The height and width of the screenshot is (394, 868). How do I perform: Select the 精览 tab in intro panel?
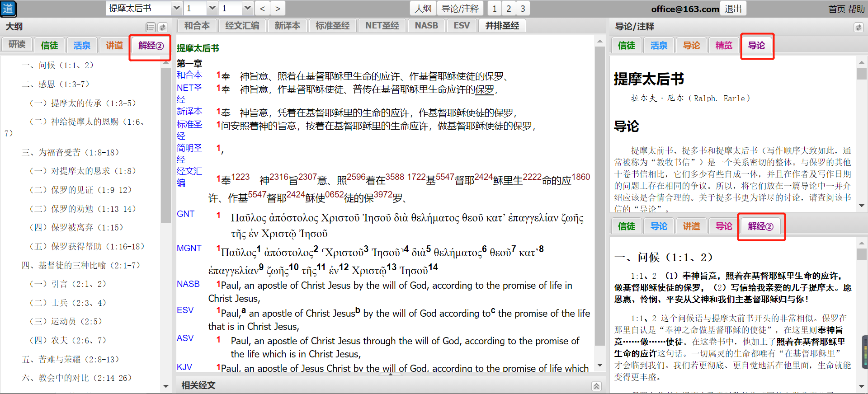pos(723,46)
